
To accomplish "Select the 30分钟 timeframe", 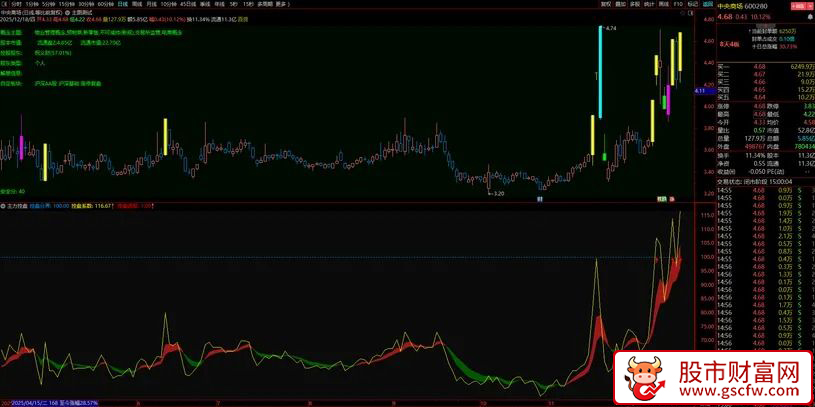I will coord(86,4).
